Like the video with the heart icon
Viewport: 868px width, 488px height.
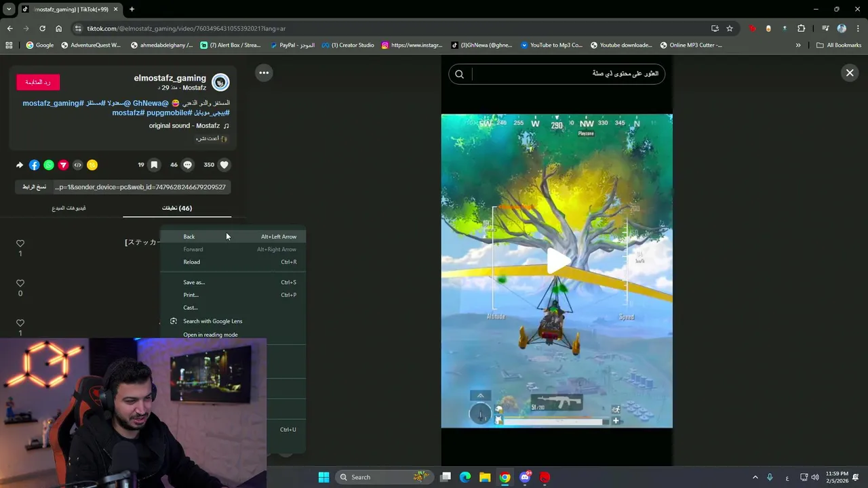(x=224, y=165)
